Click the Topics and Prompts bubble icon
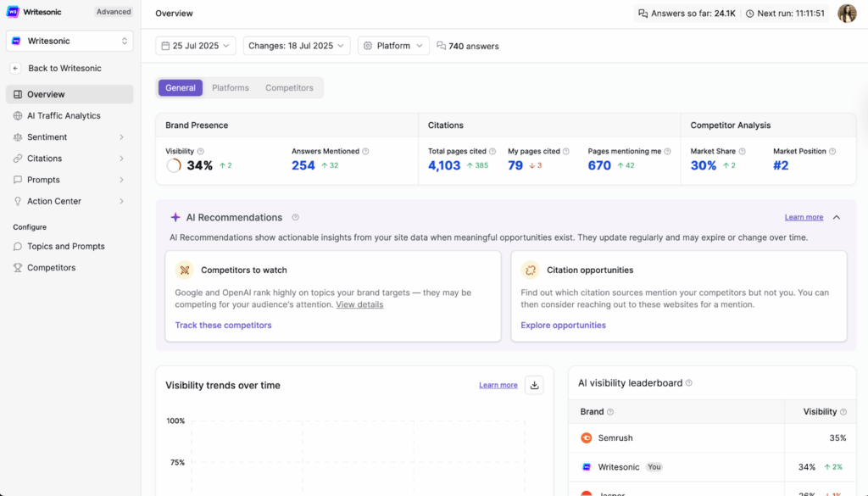 (18, 247)
